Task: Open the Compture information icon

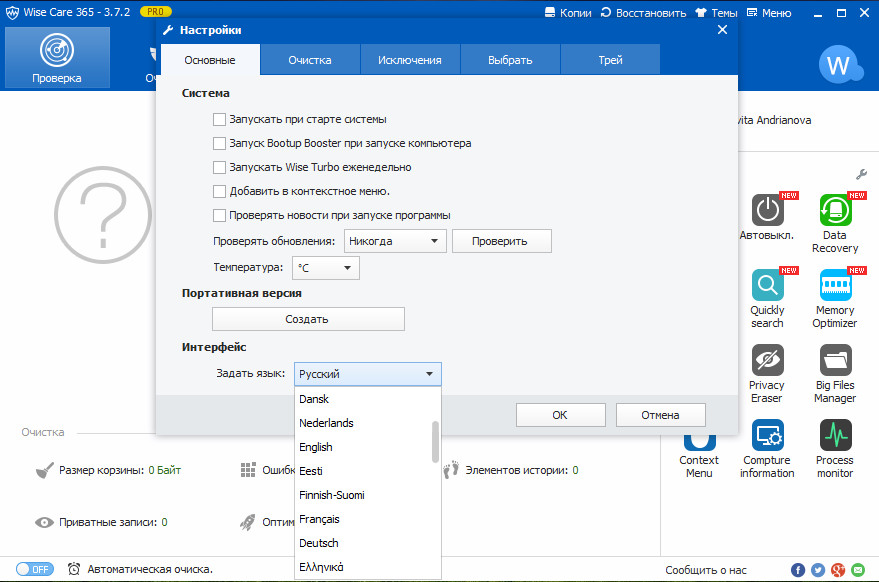Action: pos(767,435)
